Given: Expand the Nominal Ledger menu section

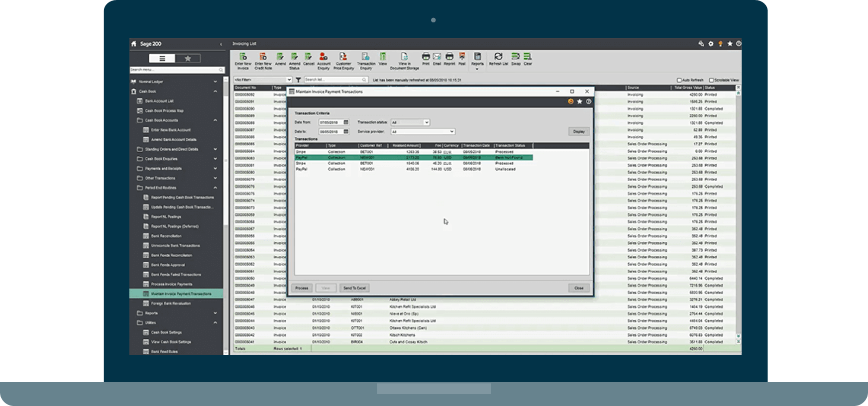Looking at the screenshot, I should pyautogui.click(x=215, y=82).
